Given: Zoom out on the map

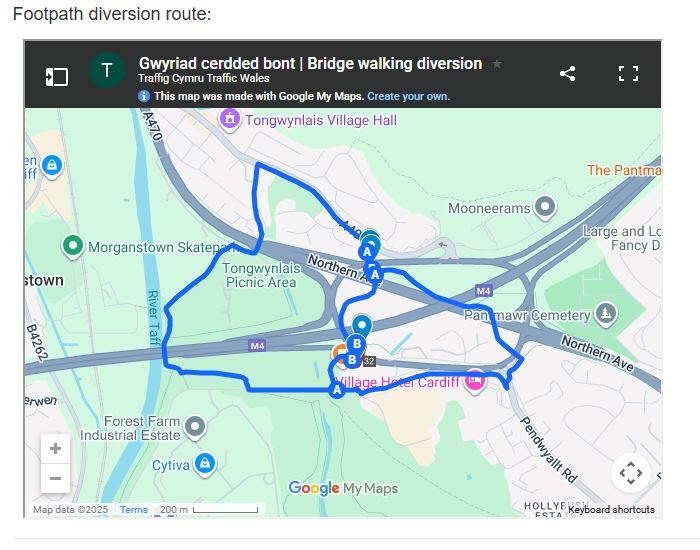Looking at the screenshot, I should pos(56,478).
